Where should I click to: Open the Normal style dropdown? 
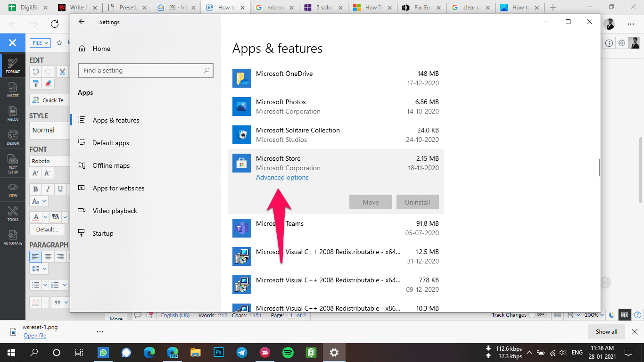click(x=50, y=130)
